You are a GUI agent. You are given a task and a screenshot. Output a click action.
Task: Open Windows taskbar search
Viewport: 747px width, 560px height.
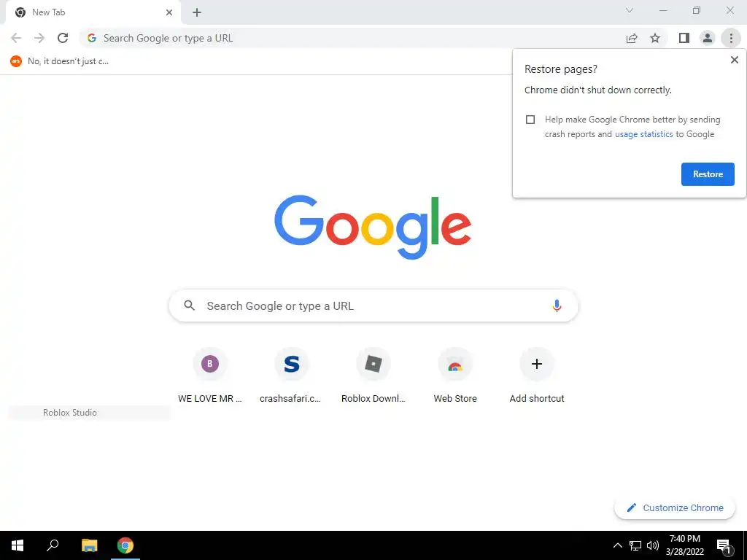click(x=53, y=545)
